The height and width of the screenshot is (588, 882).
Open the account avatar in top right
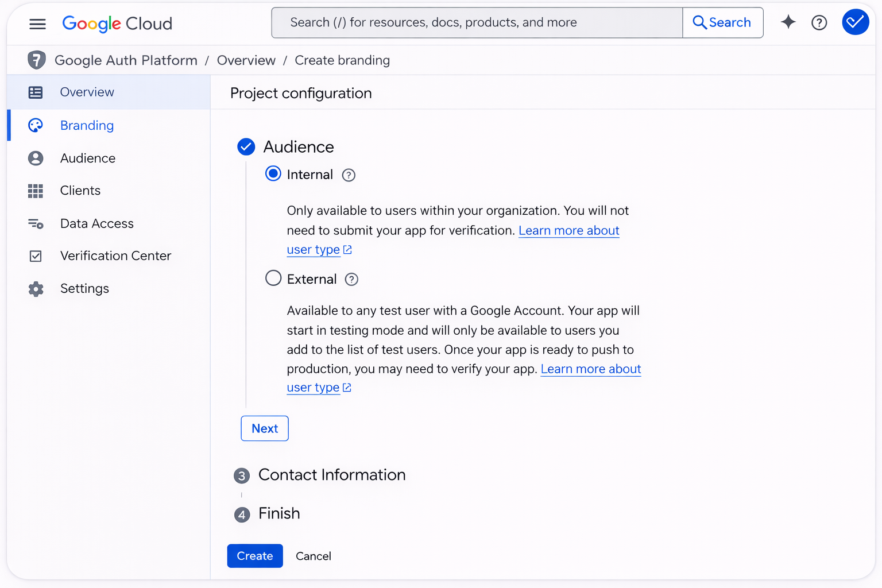pyautogui.click(x=855, y=22)
